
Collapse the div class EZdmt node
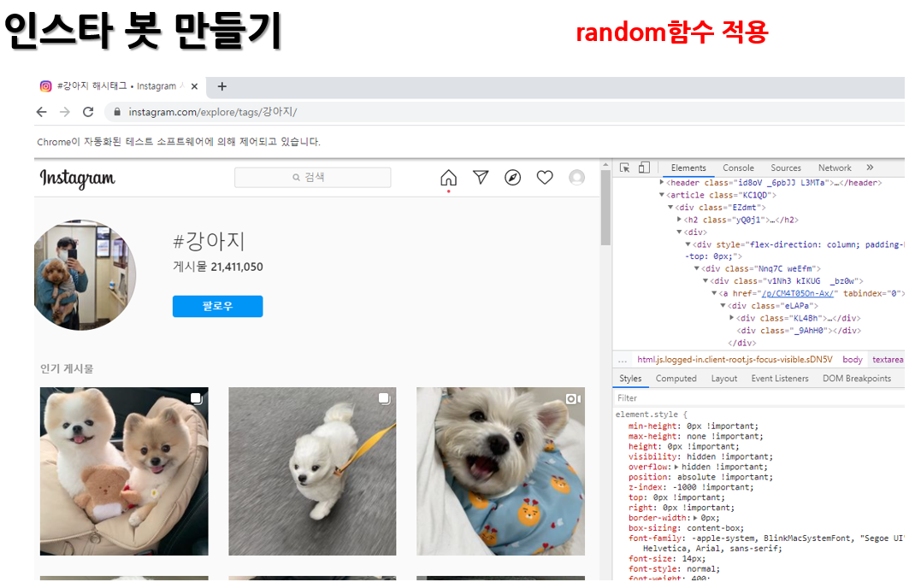[x=670, y=207]
